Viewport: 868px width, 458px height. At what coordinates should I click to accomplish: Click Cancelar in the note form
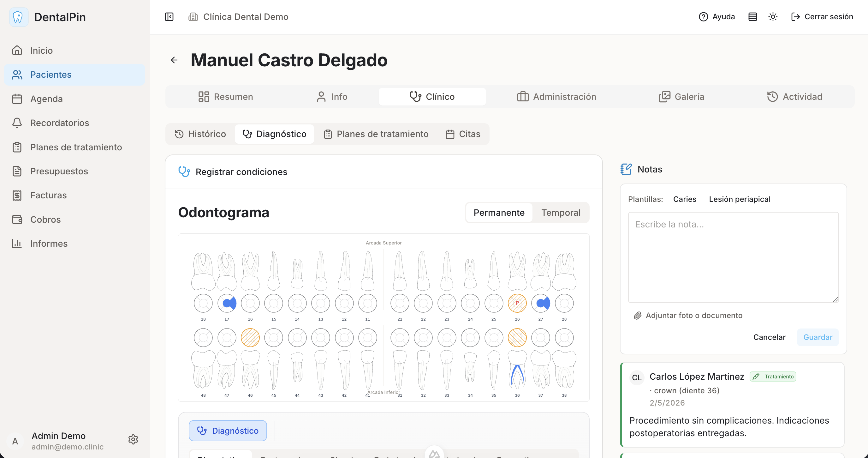[x=769, y=337]
